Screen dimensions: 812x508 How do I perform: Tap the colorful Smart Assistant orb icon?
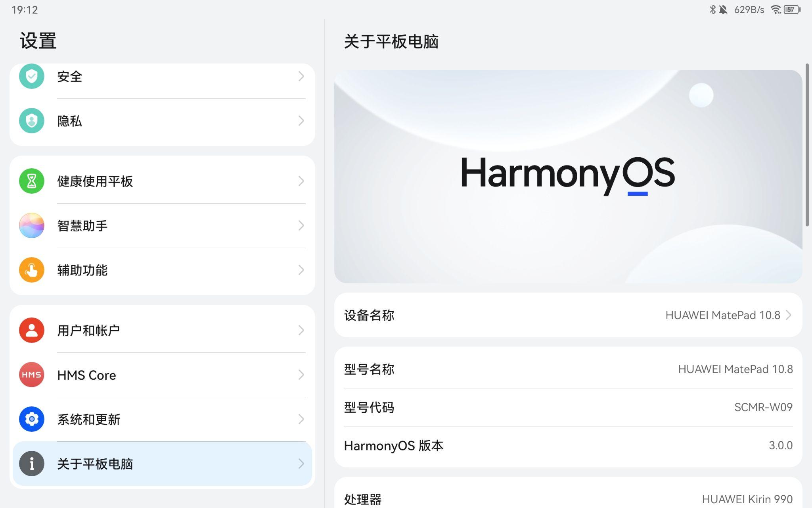point(32,225)
